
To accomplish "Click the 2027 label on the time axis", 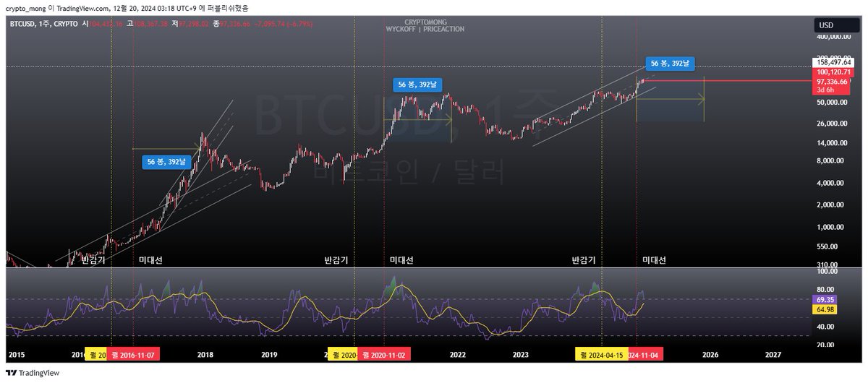I will point(773,355).
